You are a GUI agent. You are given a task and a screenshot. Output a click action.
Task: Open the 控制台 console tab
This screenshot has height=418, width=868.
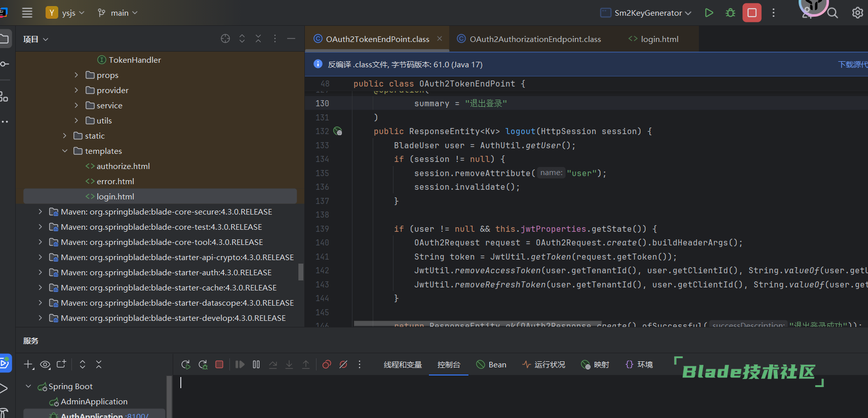pyautogui.click(x=449, y=364)
